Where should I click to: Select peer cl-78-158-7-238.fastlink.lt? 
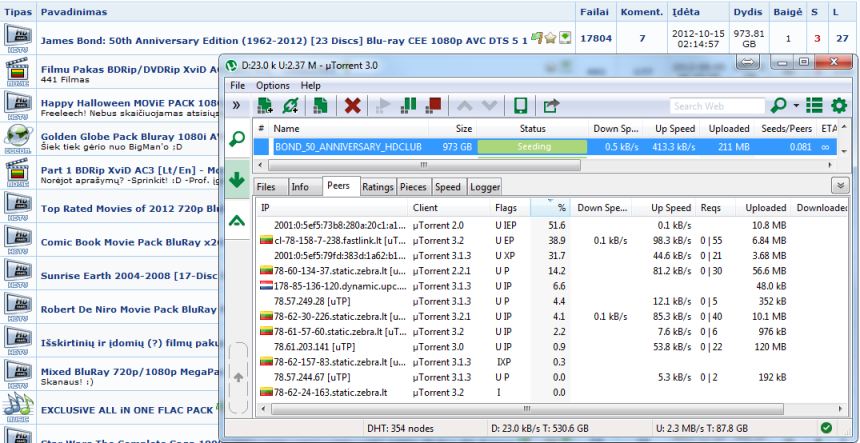tap(552, 240)
